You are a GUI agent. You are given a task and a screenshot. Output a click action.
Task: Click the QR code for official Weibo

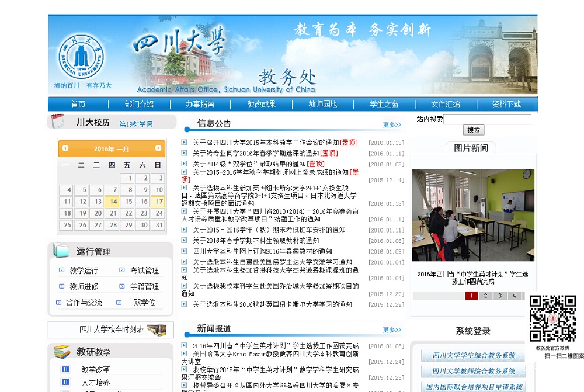tap(552, 318)
